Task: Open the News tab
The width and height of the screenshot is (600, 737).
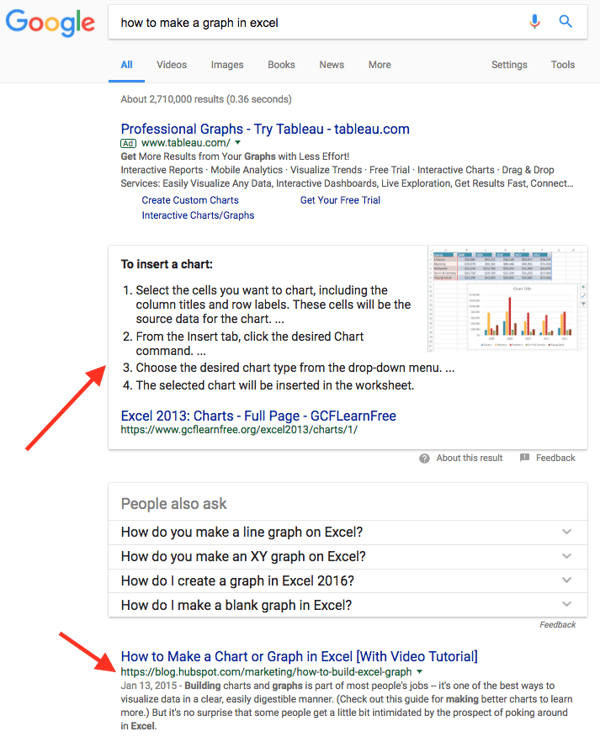Action: click(331, 65)
